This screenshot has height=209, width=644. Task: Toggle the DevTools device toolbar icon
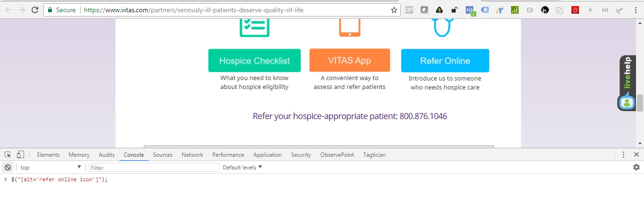pyautogui.click(x=20, y=154)
